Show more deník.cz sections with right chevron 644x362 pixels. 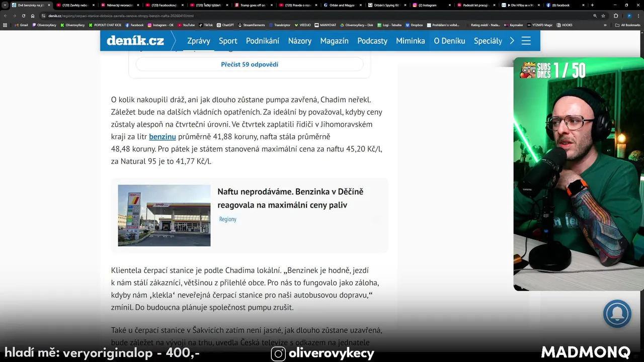tap(512, 41)
